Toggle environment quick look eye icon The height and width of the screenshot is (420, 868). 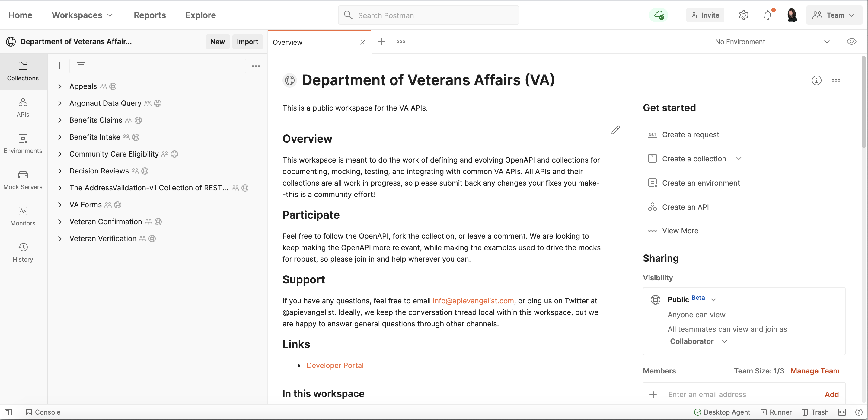(851, 41)
